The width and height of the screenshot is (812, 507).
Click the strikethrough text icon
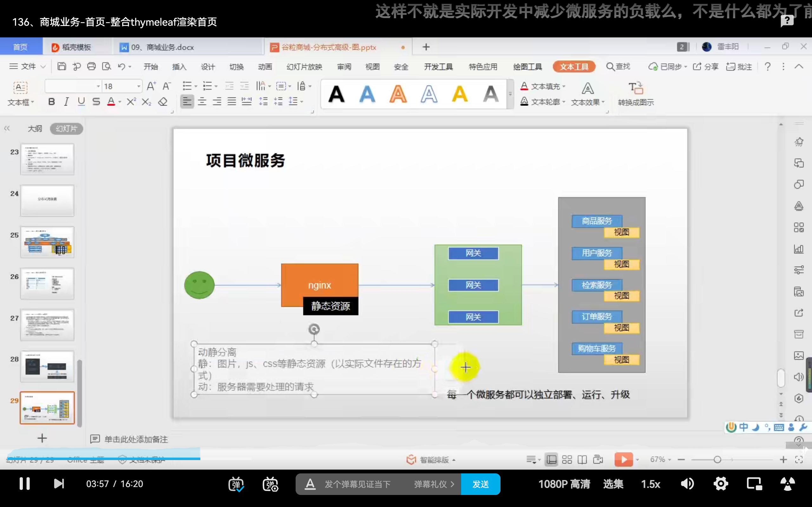96,102
